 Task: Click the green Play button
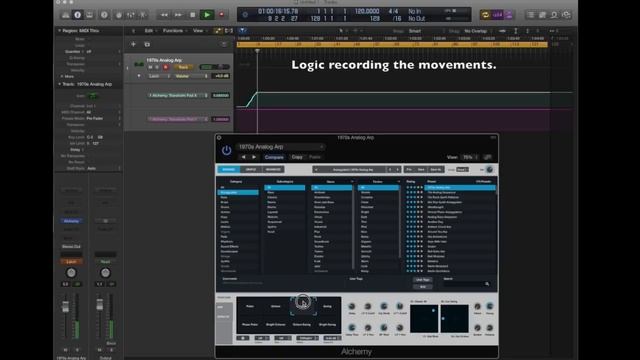click(x=207, y=15)
